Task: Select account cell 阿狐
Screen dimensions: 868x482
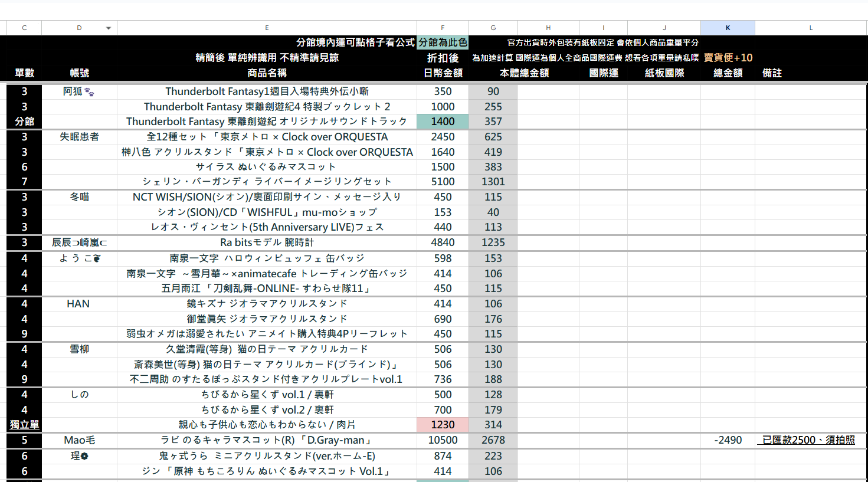Action: click(79, 91)
